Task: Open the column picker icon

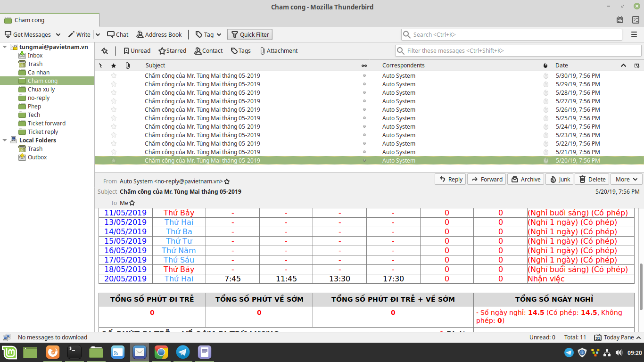Action: pyautogui.click(x=637, y=66)
